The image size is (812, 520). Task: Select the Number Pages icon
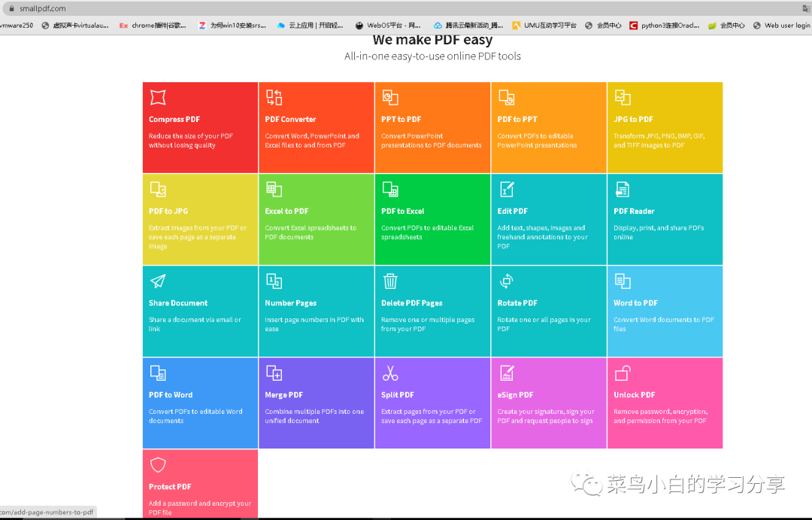274,281
